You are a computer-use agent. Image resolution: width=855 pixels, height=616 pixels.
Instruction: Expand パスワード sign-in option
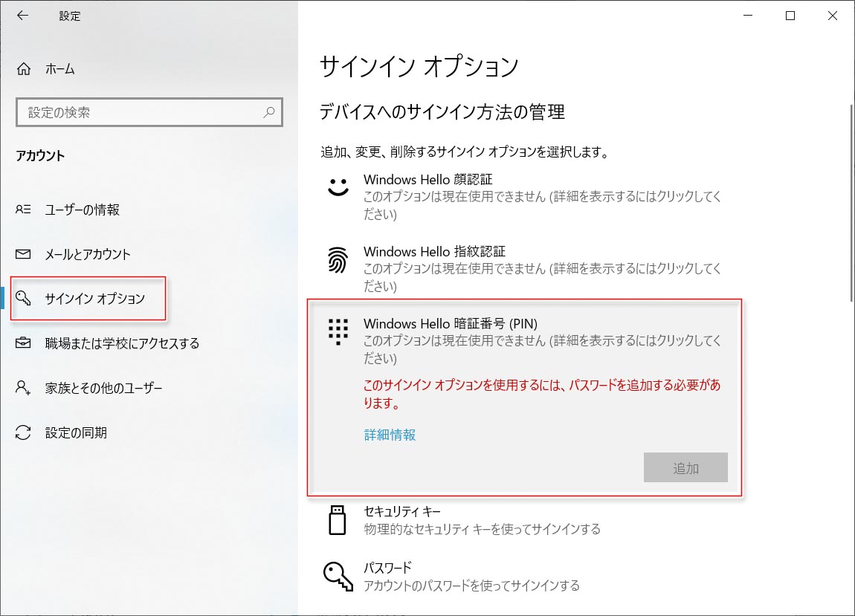click(x=525, y=576)
